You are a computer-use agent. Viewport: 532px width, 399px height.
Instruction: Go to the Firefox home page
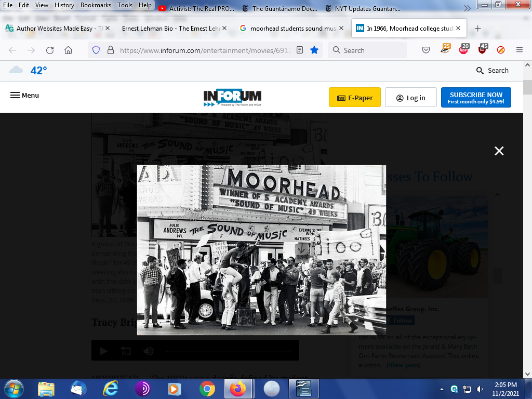click(x=68, y=50)
